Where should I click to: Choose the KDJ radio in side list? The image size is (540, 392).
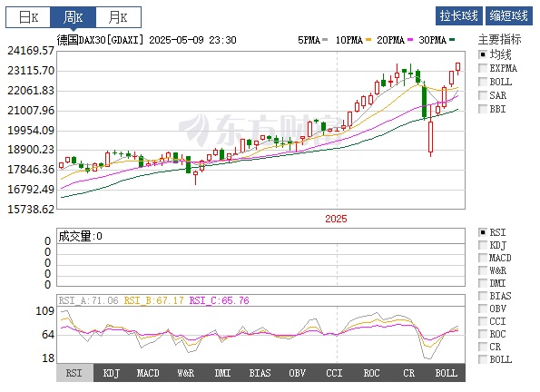(483, 245)
